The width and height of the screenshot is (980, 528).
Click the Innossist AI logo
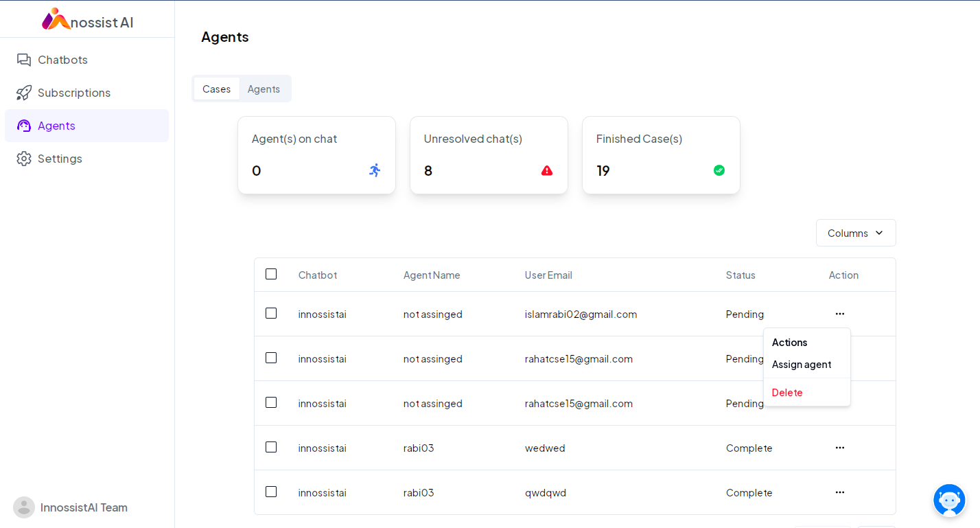87,20
